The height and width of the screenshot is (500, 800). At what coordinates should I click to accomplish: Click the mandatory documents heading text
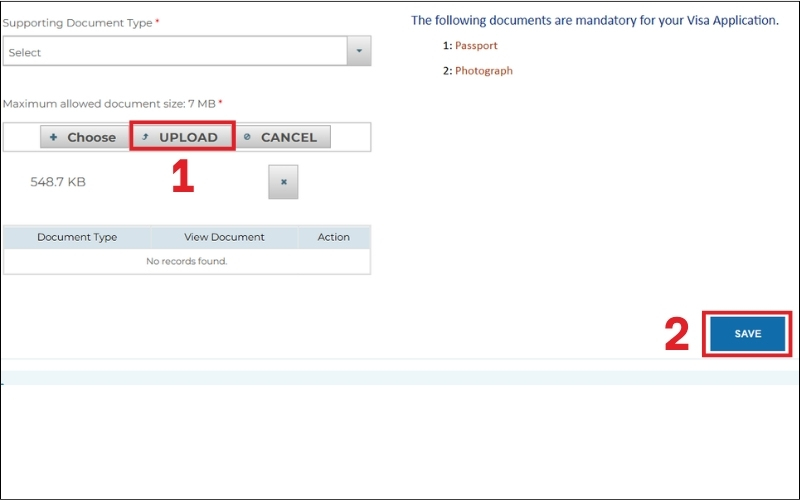click(x=594, y=20)
